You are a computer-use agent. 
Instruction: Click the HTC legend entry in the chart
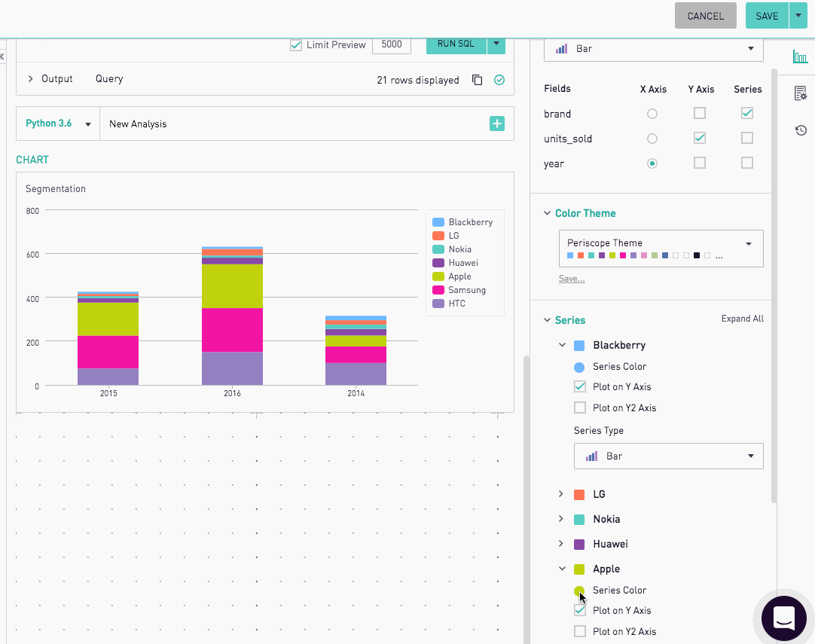(449, 303)
